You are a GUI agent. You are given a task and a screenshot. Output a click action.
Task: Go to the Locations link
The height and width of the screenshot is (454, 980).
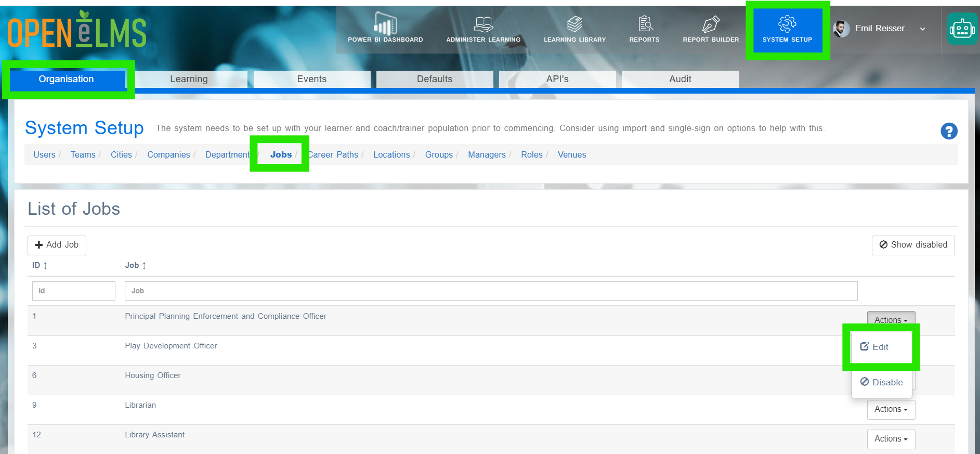pos(391,154)
